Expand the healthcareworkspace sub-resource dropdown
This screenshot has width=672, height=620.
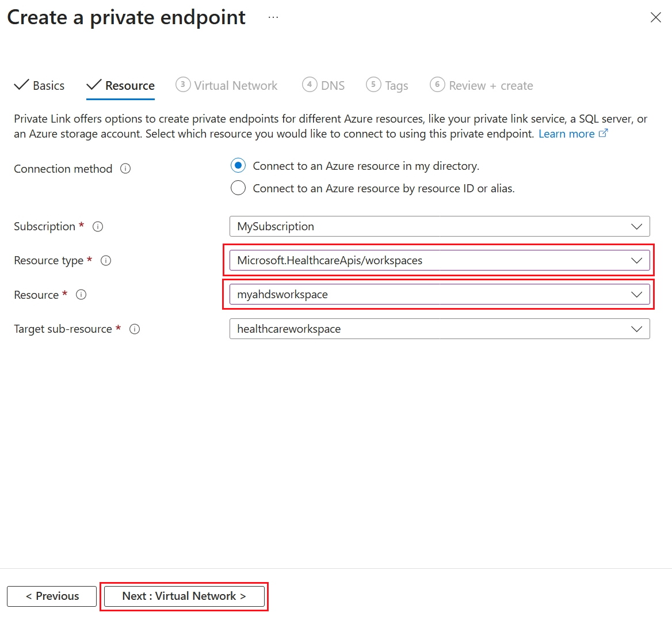440,329
